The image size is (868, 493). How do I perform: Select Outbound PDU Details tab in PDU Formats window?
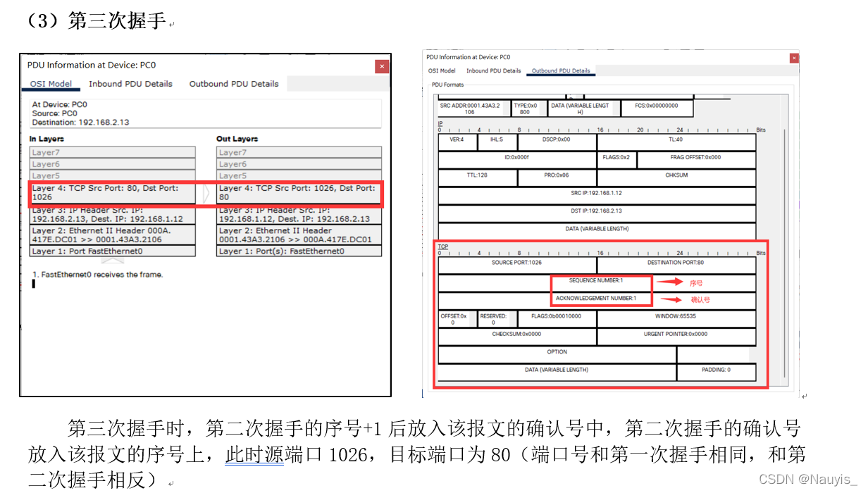[561, 71]
